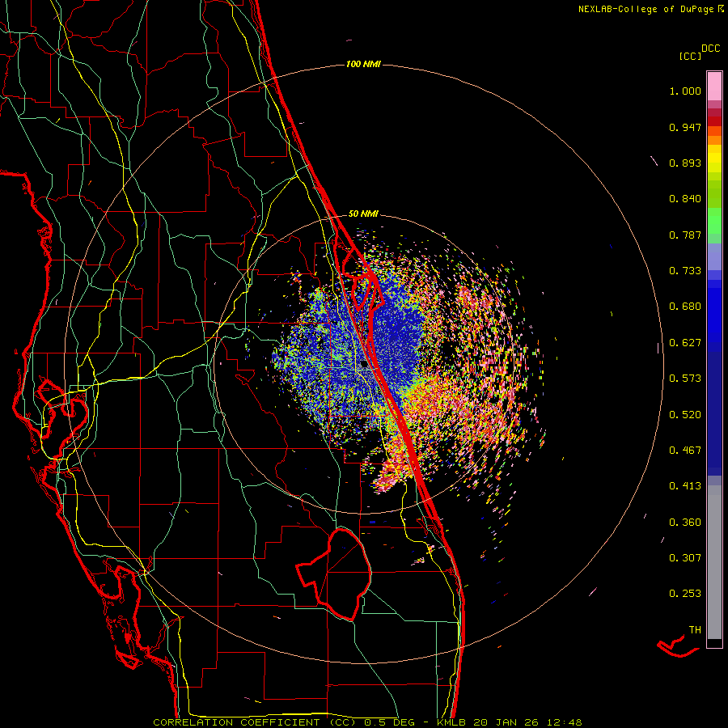Viewport: 728px width, 728px height.
Task: Click the TH threshold label
Action: tap(695, 630)
